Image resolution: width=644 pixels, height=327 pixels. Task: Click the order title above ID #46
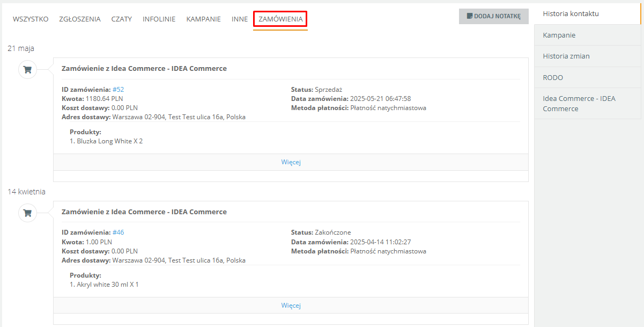pyautogui.click(x=144, y=212)
